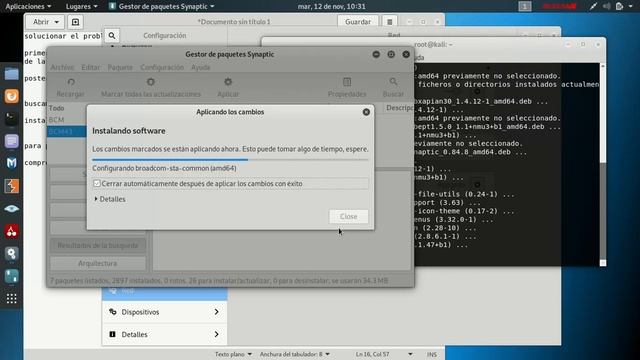
Task: Show all applications grid
Action: coord(11,299)
